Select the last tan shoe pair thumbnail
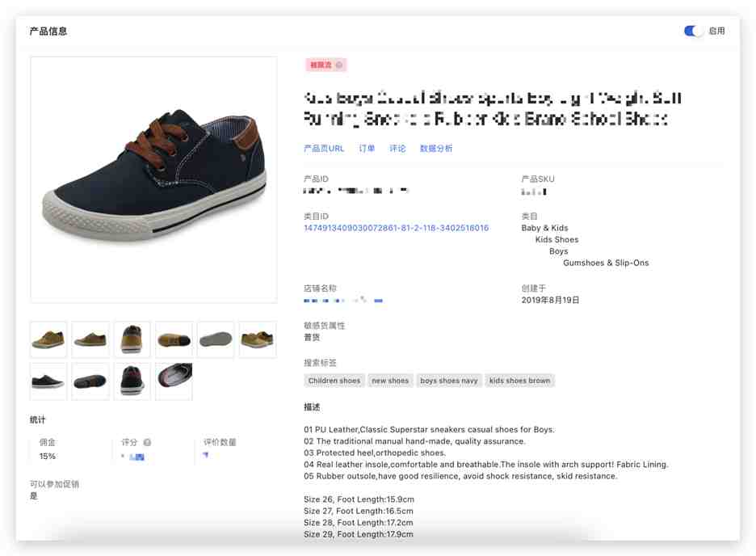This screenshot has width=756, height=556. 258,339
